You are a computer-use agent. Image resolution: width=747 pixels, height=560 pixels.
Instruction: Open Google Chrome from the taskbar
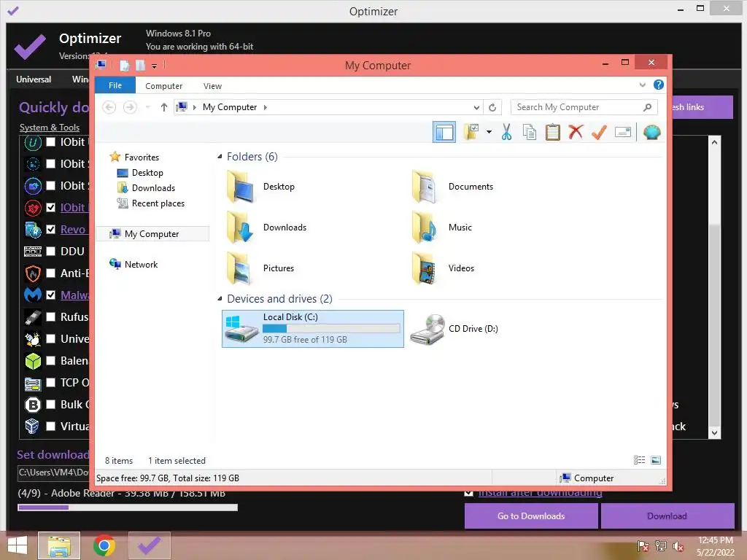(x=104, y=545)
